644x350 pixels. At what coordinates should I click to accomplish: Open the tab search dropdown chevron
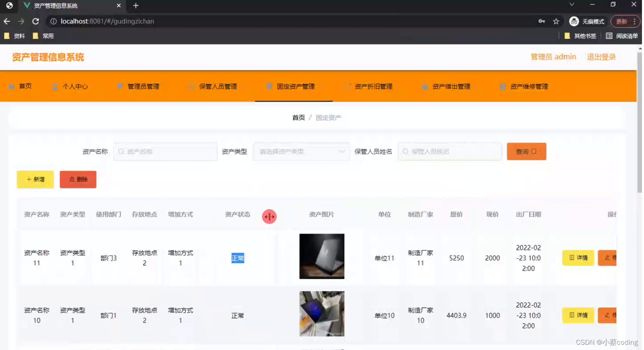(x=572, y=4)
